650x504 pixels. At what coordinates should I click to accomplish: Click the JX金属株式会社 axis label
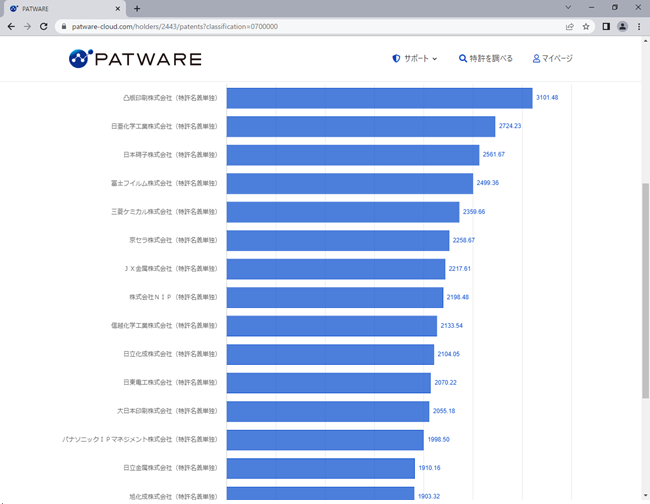coord(170,269)
